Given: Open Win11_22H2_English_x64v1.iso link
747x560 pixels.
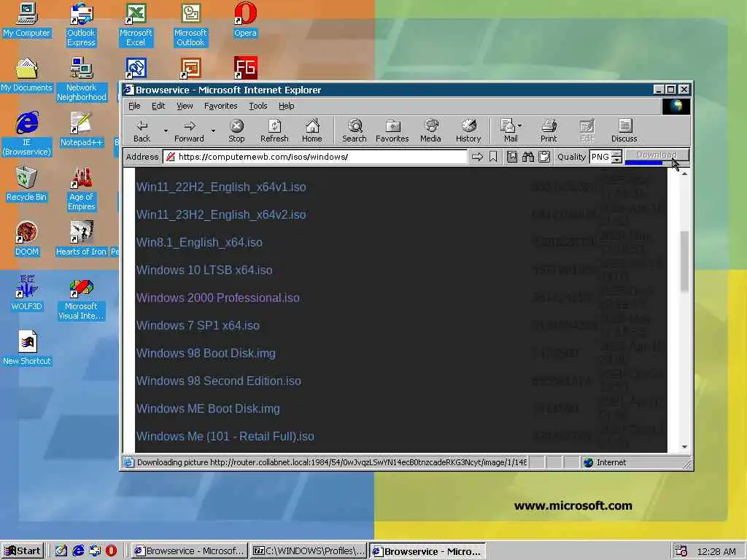Looking at the screenshot, I should coord(221,187).
